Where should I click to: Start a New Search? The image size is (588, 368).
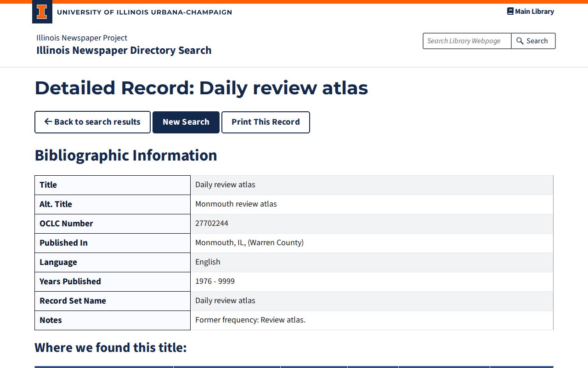pyautogui.click(x=186, y=122)
